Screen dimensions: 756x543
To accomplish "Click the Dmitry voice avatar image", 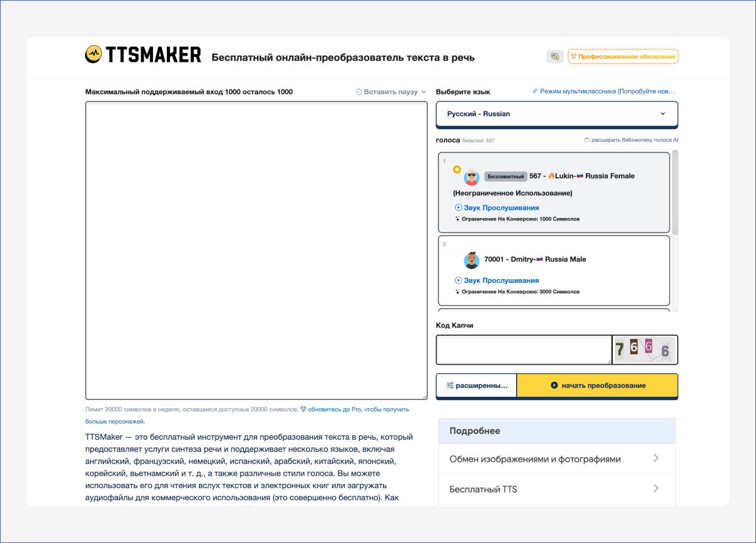I will [x=471, y=260].
